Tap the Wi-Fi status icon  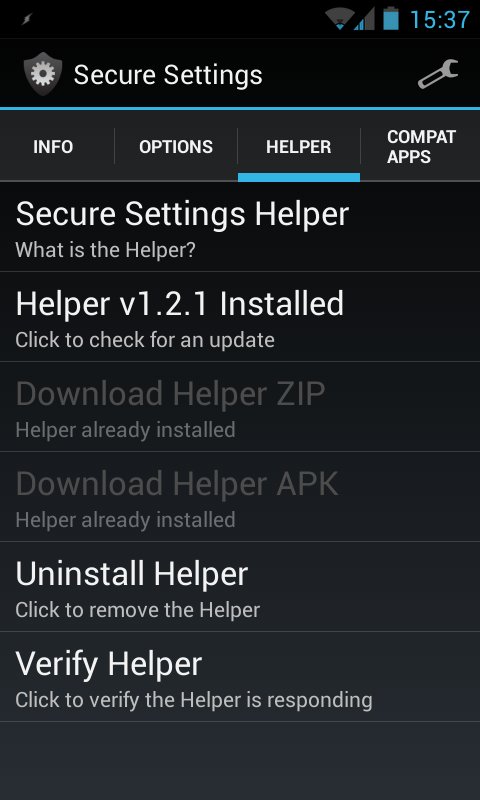(x=339, y=19)
